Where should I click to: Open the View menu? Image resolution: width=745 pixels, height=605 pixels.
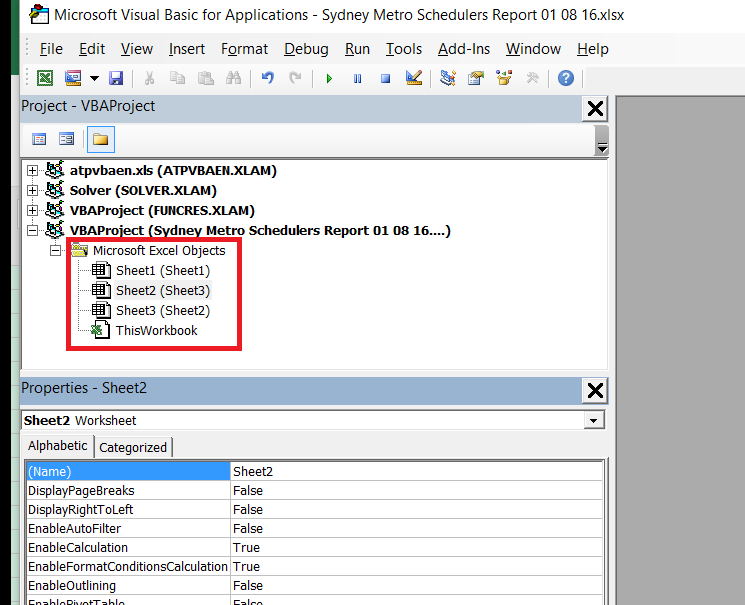(x=137, y=49)
